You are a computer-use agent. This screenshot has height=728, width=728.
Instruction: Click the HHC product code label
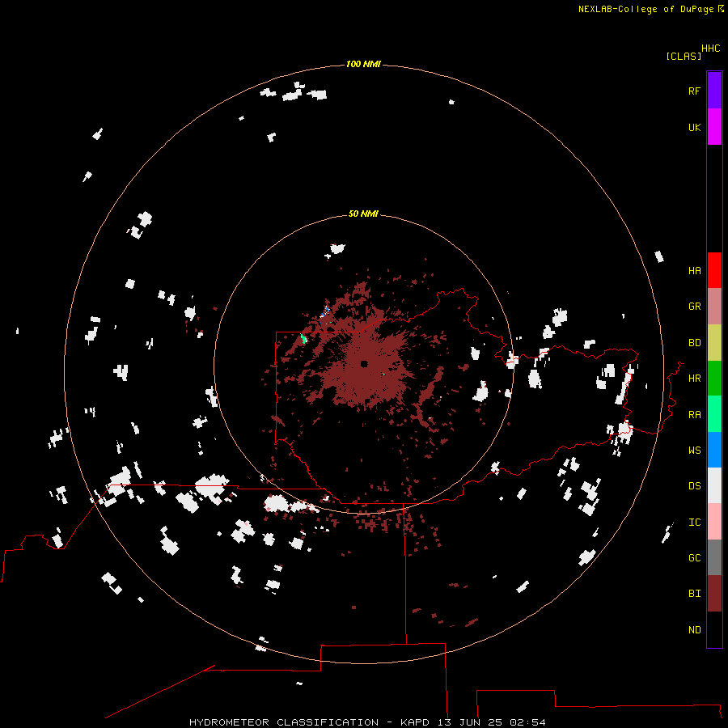pyautogui.click(x=711, y=49)
